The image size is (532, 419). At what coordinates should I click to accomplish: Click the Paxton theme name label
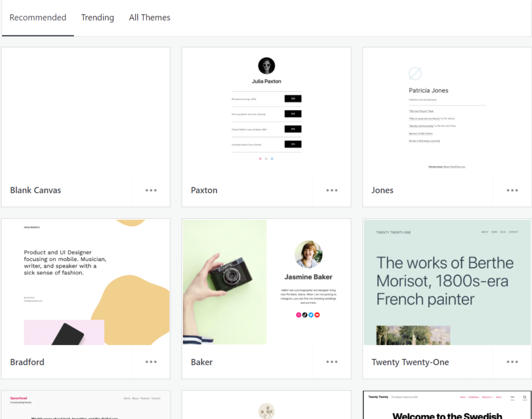204,190
